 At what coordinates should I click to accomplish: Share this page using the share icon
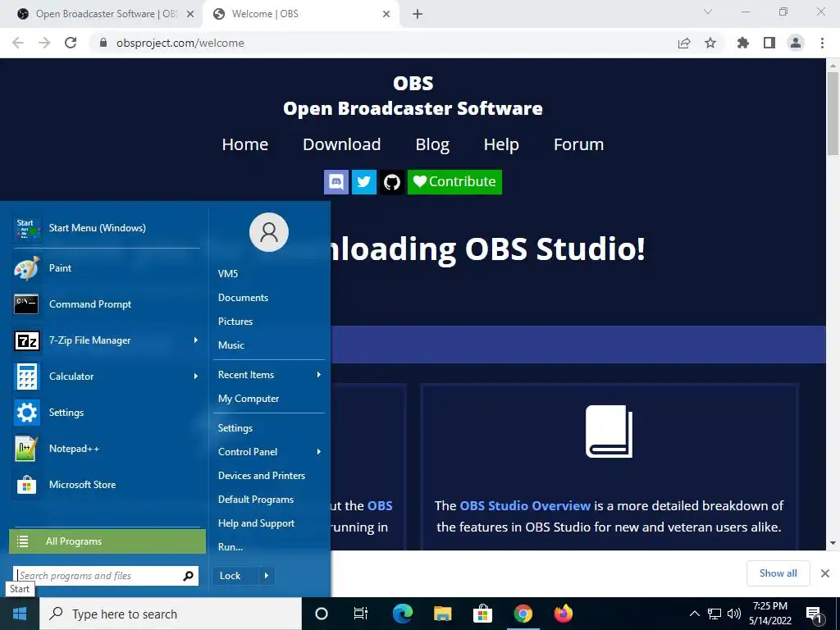pos(684,43)
